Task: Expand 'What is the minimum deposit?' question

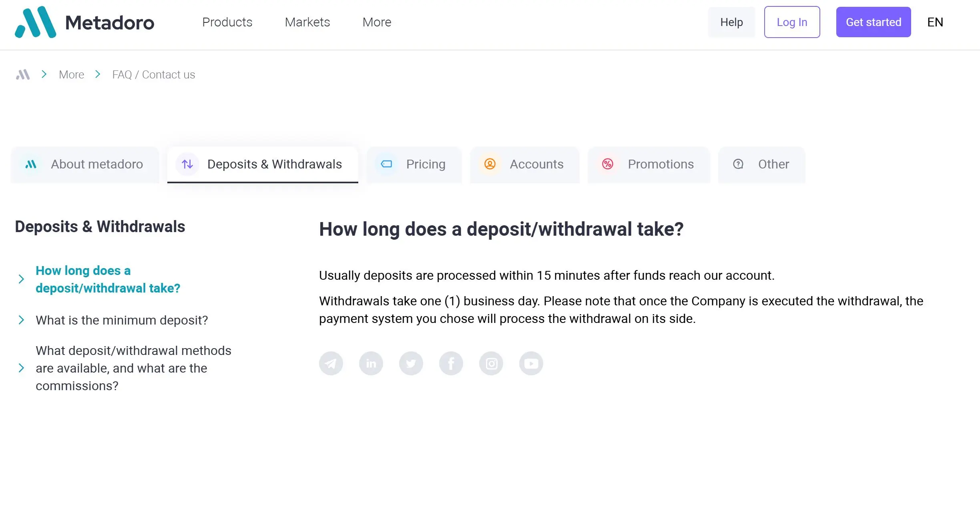Action: click(x=122, y=320)
